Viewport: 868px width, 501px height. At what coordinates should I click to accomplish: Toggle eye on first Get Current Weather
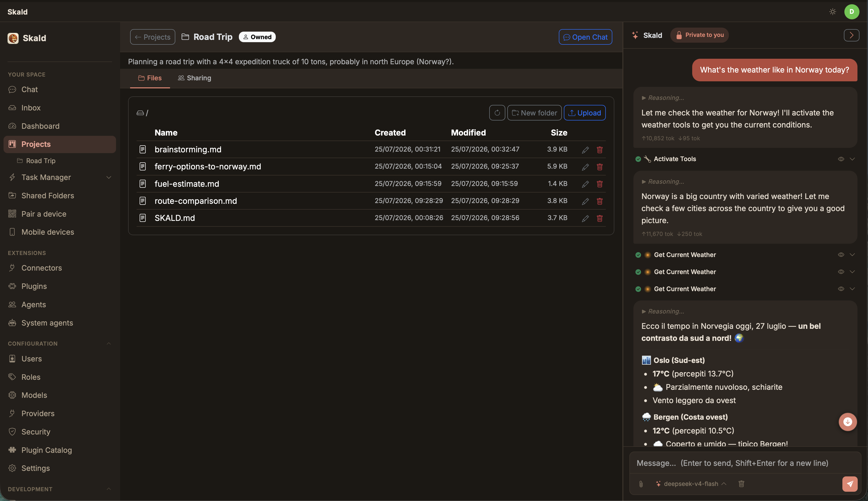tap(841, 255)
